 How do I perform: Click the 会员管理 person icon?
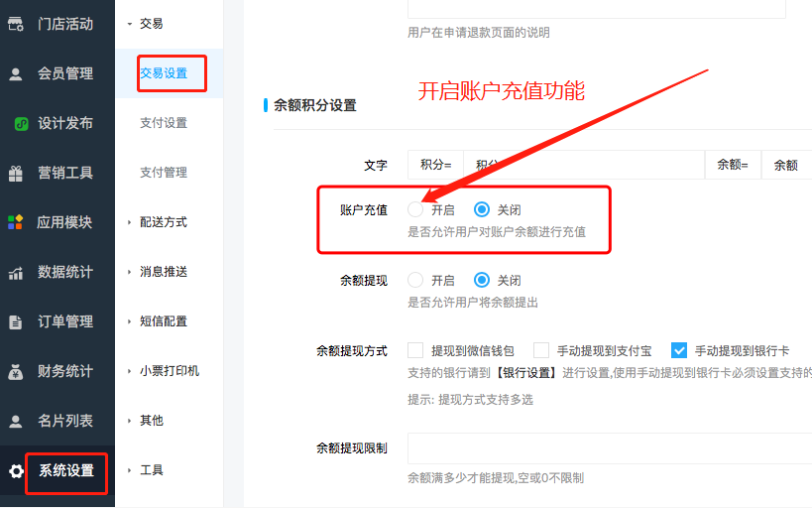tap(16, 74)
